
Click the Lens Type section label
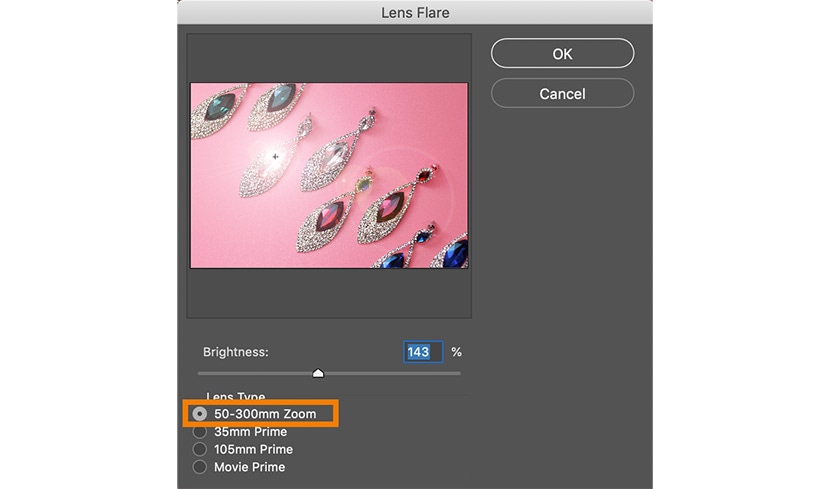click(x=235, y=397)
